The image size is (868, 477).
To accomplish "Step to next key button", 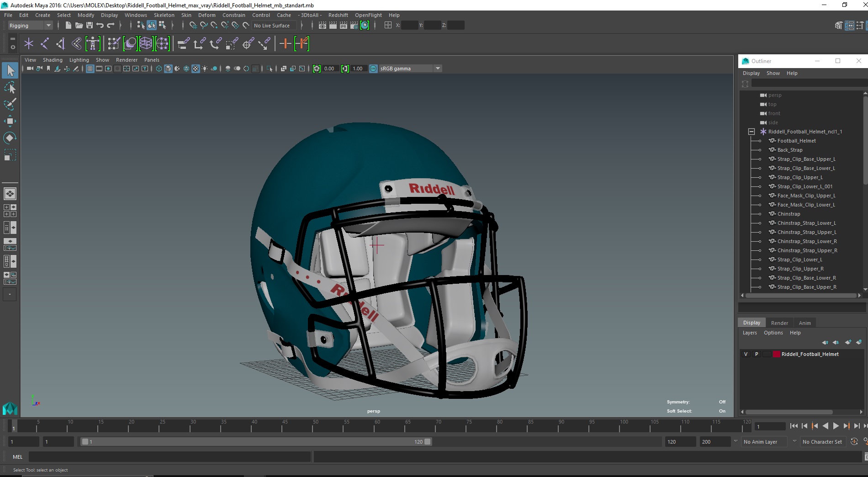I will (x=846, y=426).
